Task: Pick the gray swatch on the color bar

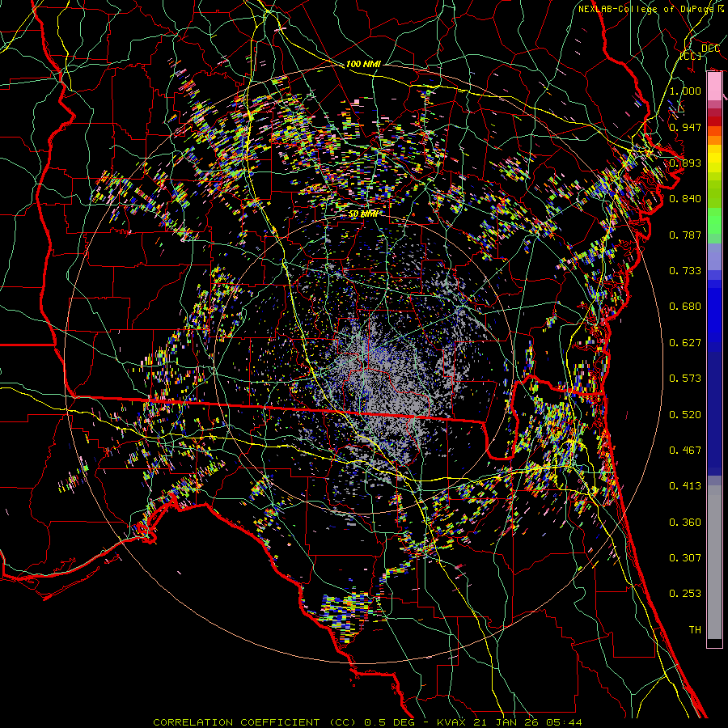Action: click(714, 562)
